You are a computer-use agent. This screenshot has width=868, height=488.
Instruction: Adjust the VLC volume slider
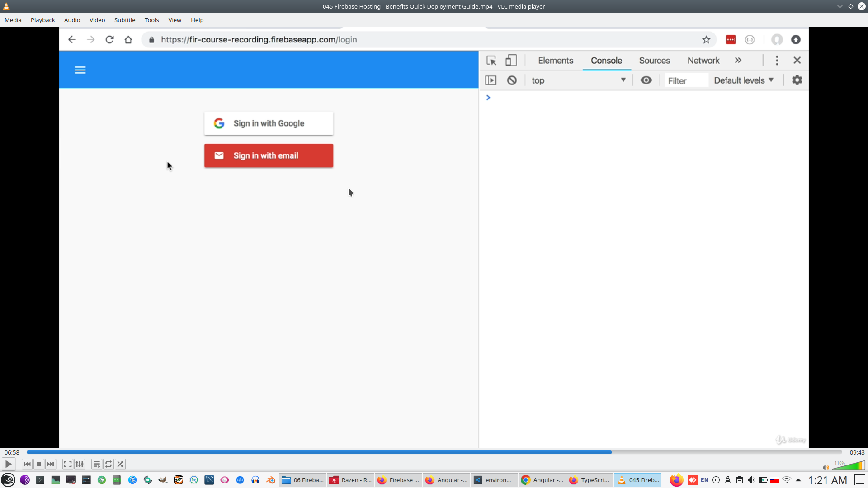[849, 466]
